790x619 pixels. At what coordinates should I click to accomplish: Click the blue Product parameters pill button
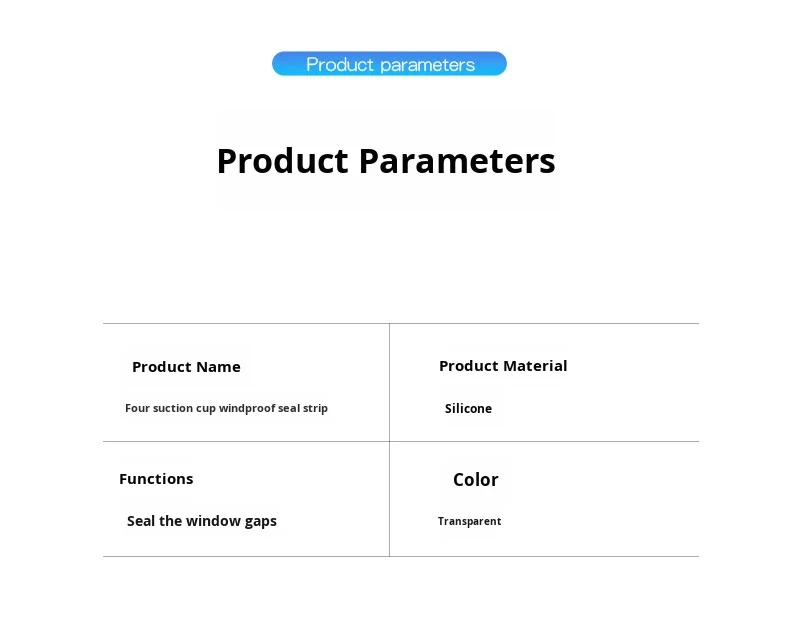(389, 64)
